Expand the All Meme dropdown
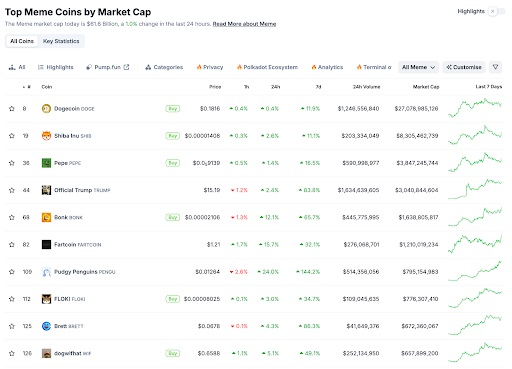This screenshot has width=512, height=369. [418, 67]
